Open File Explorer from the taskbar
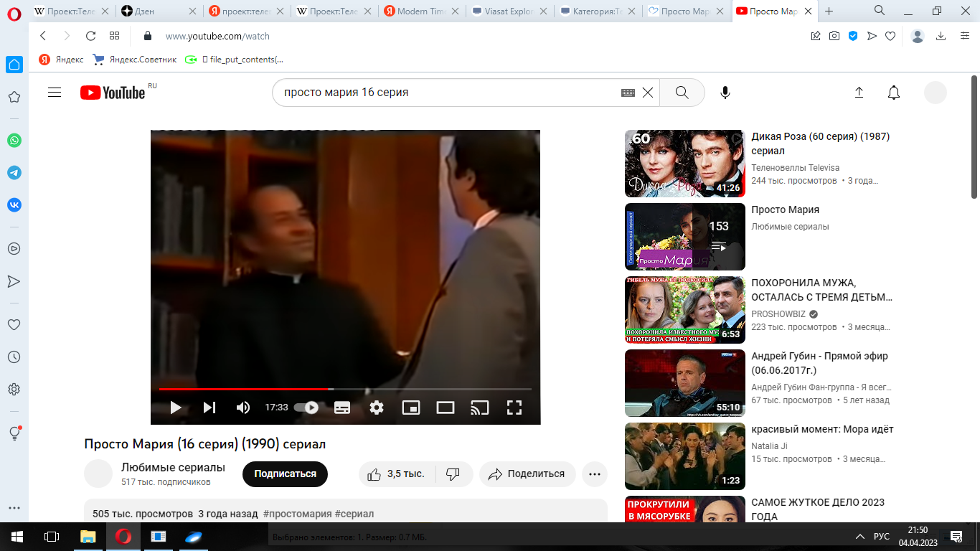Screen dimensions: 980x551 click(x=88, y=537)
